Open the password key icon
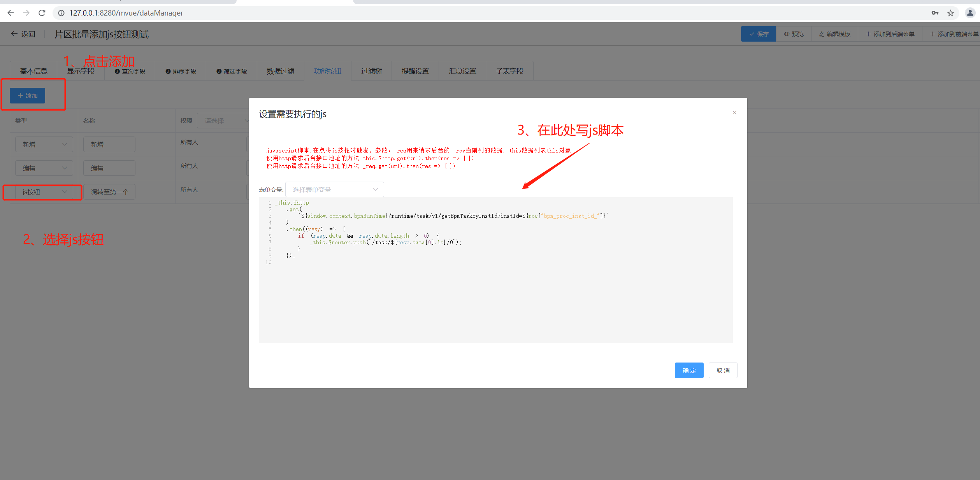This screenshot has height=480, width=980. pyautogui.click(x=935, y=13)
